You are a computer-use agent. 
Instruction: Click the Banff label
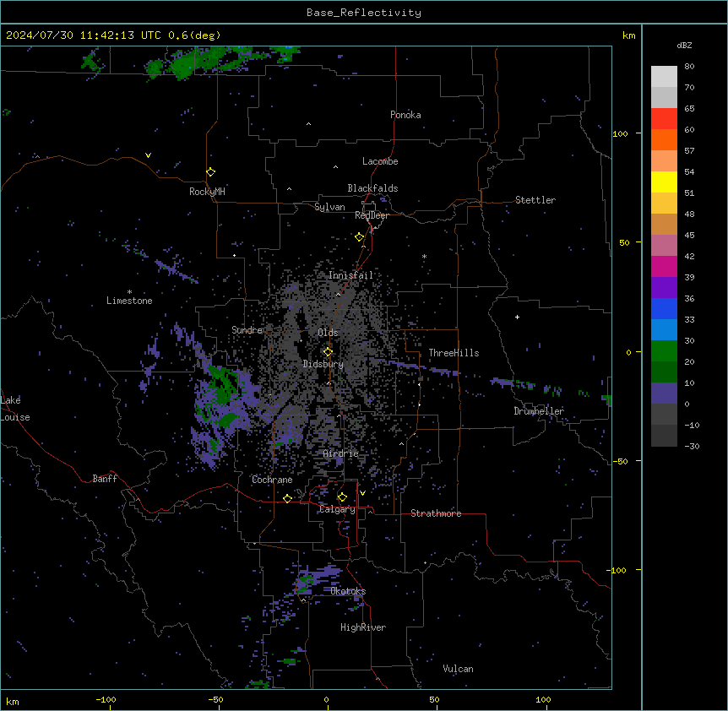pos(105,479)
